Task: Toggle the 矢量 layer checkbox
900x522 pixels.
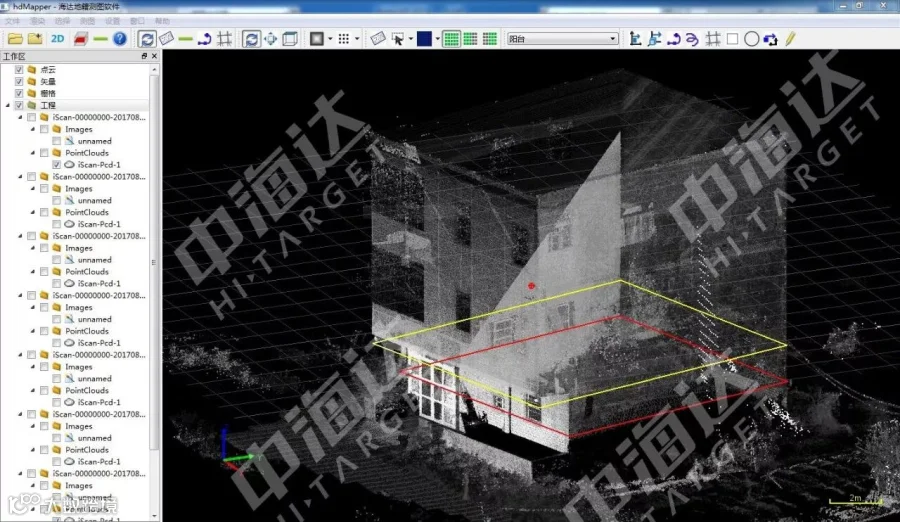Action: pos(19,82)
